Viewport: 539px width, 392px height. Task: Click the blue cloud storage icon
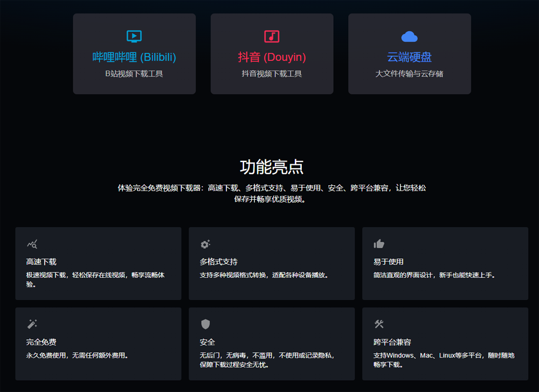(410, 37)
